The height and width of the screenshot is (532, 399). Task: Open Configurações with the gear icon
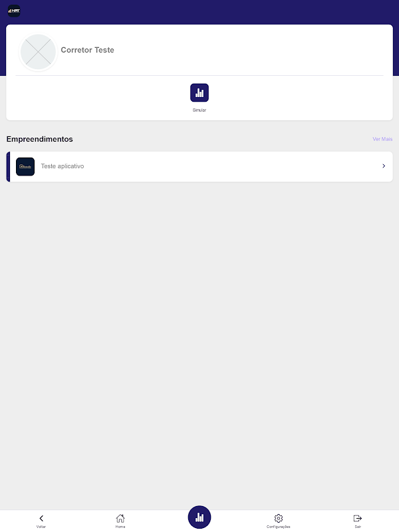point(278,518)
